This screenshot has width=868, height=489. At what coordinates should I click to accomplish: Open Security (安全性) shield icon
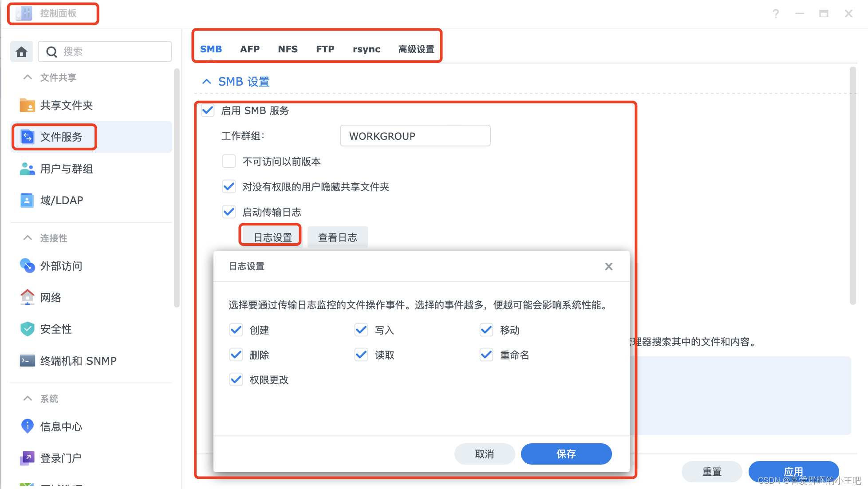27,329
